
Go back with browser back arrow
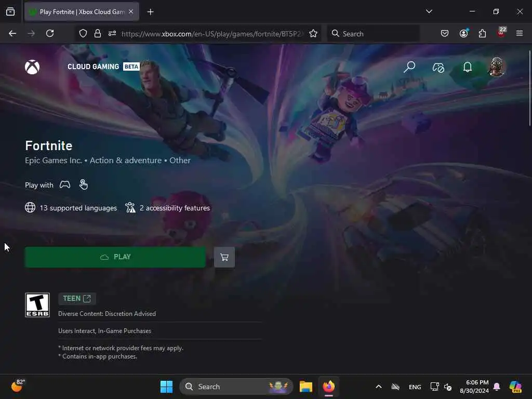12,33
